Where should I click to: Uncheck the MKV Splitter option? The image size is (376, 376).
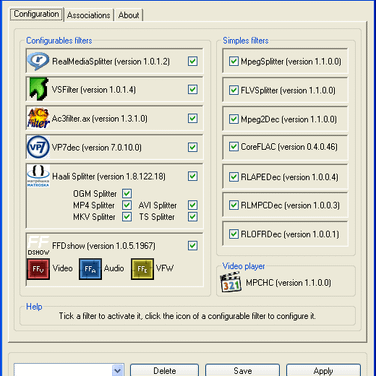[x=127, y=217]
